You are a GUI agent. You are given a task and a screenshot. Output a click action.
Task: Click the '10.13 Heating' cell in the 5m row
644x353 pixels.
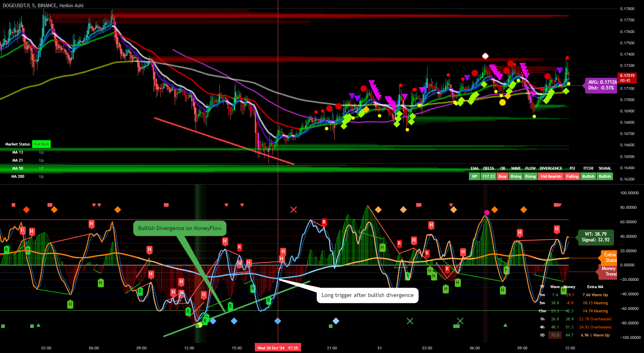click(595, 303)
